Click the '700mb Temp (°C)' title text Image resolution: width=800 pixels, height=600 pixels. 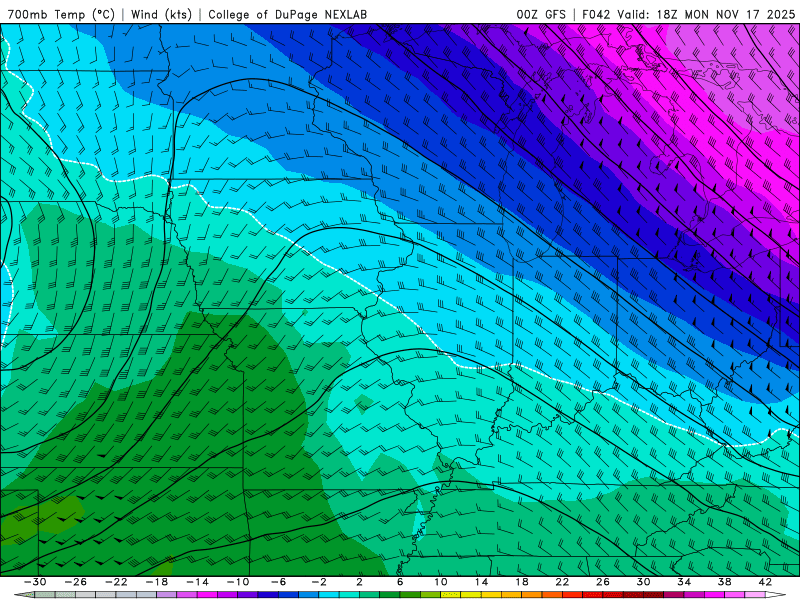point(61,14)
